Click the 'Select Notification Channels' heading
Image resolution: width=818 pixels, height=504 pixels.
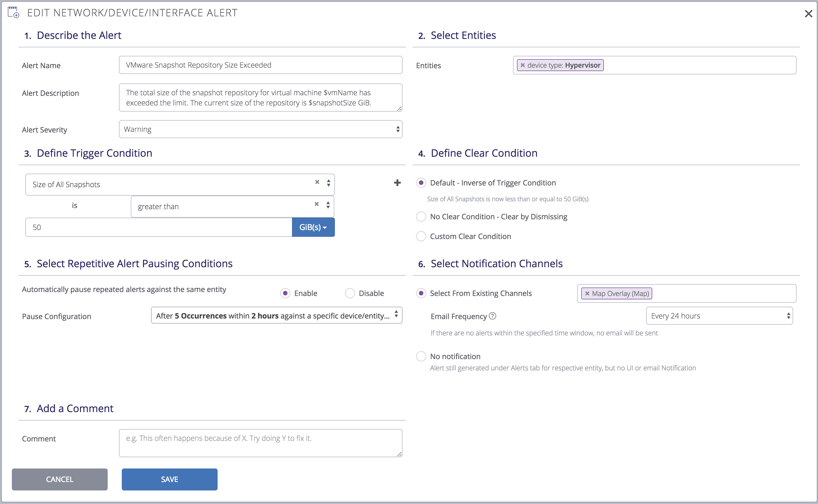click(497, 264)
